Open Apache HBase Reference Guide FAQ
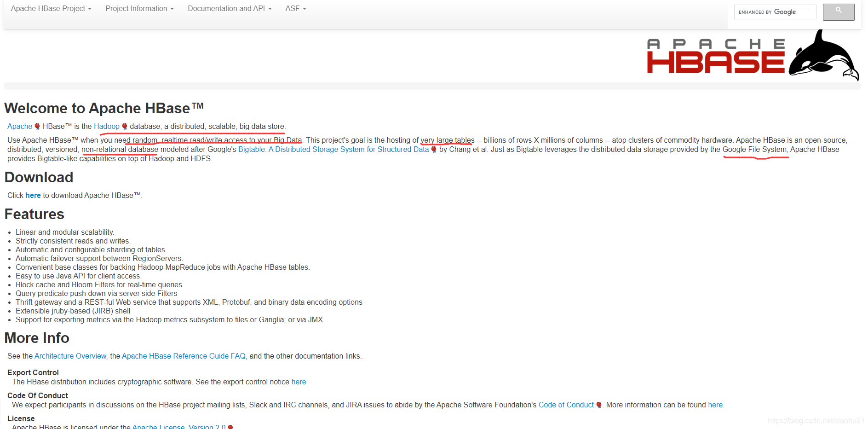The height and width of the screenshot is (429, 868). point(184,356)
